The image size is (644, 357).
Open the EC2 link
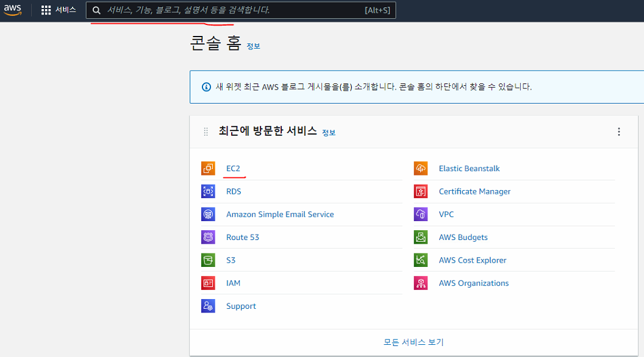pos(233,169)
